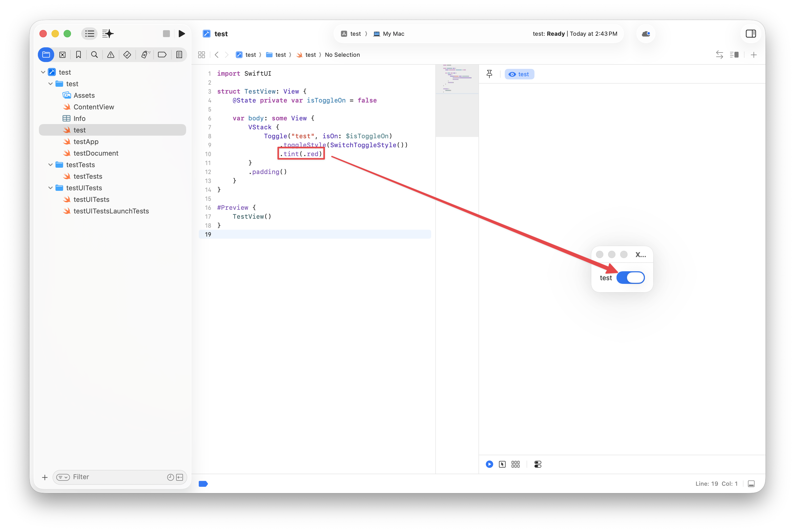Image resolution: width=795 pixels, height=532 pixels.
Task: Open the Bookmark navigator
Action: [x=78, y=55]
